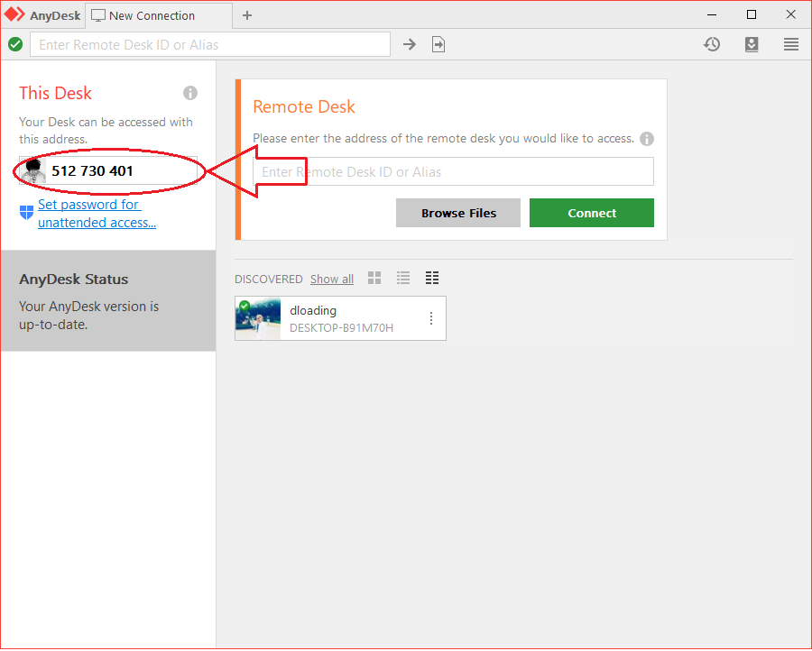This screenshot has width=812, height=651.
Task: Open the session history clock icon
Action: pos(712,44)
